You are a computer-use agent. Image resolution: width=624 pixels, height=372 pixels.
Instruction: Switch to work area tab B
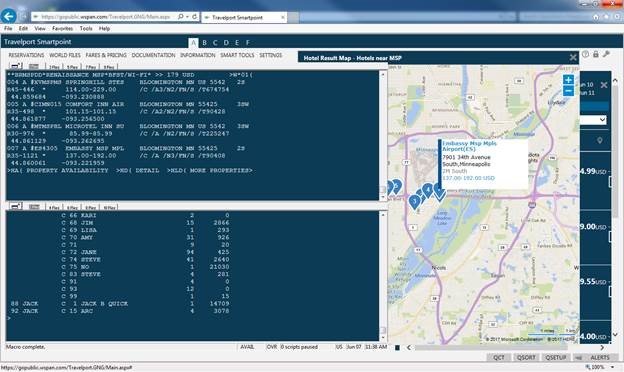(x=205, y=43)
